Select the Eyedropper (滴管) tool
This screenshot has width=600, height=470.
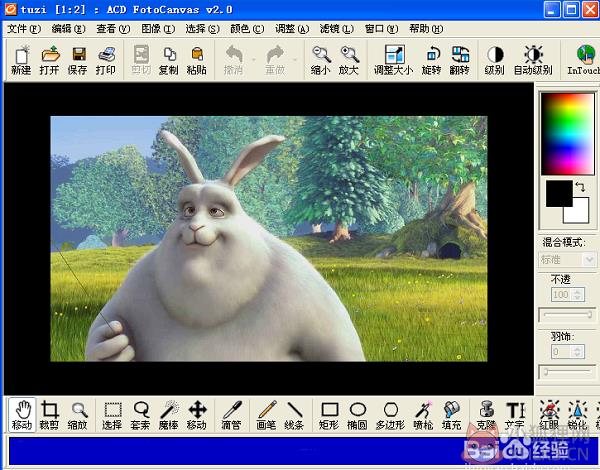(232, 416)
